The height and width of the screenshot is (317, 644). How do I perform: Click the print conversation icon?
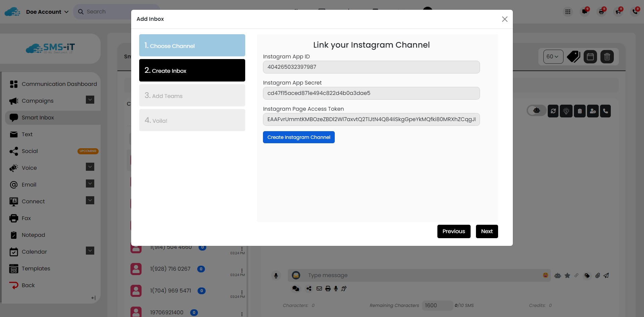tap(328, 288)
